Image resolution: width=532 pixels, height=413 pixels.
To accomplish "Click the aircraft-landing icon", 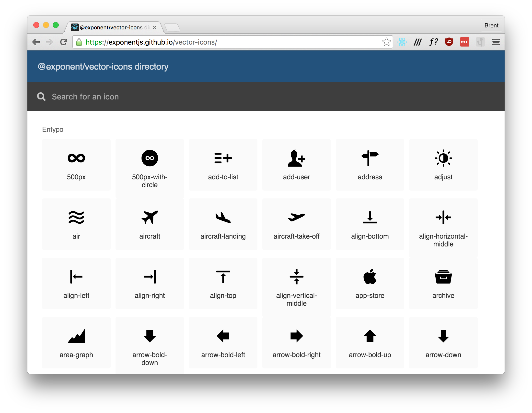I will [x=223, y=218].
